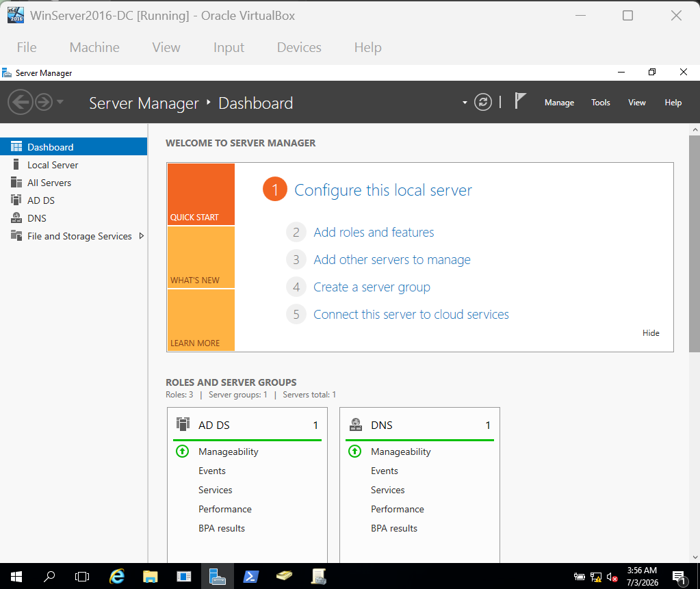Viewport: 700px width, 589px height.
Task: Open Connect this server to cloud services
Action: coord(411,315)
